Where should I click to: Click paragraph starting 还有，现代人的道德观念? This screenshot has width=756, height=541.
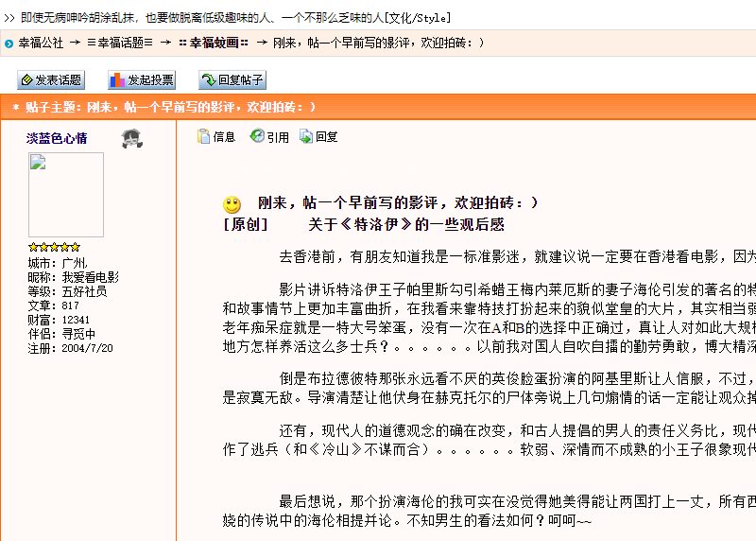click(x=490, y=440)
